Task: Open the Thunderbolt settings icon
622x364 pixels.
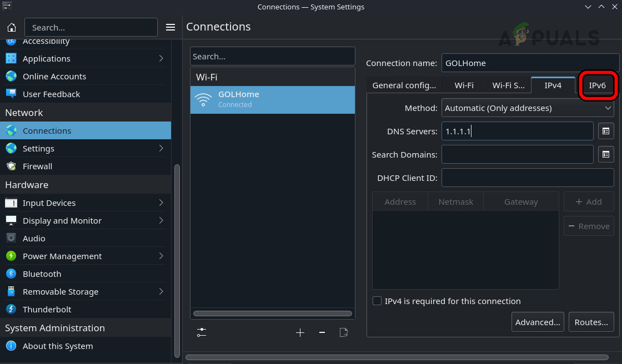Action: click(12, 309)
